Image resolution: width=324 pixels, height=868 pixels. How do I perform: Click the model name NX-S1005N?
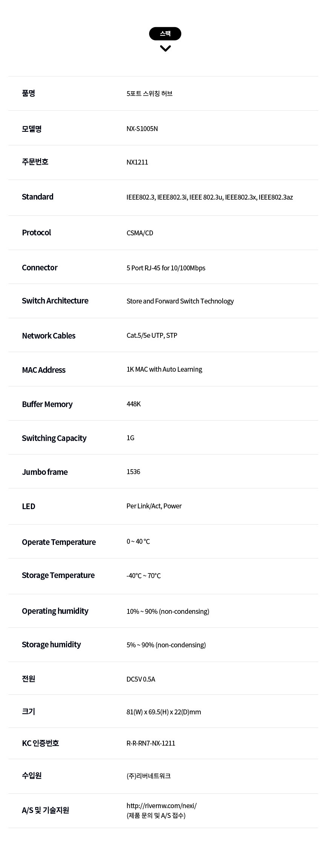tap(142, 129)
